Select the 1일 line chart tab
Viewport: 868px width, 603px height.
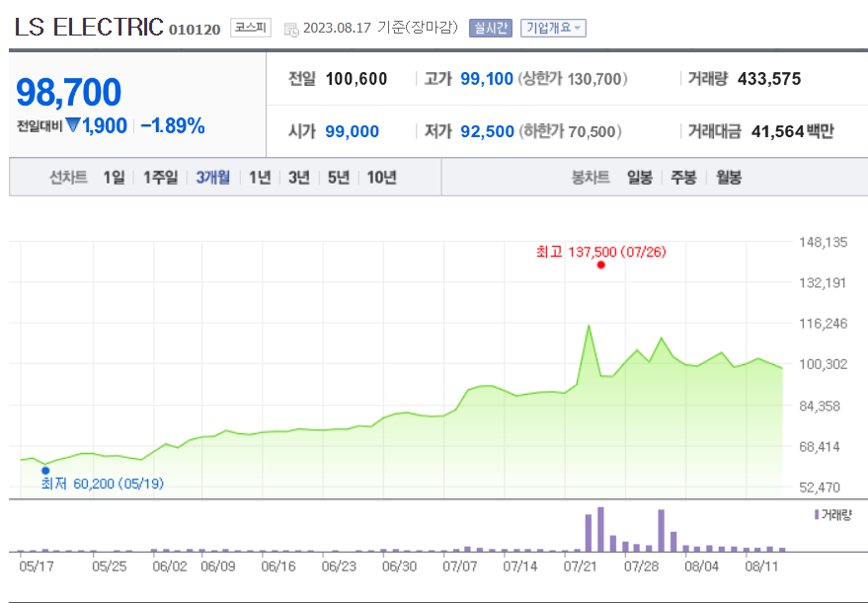pos(114,178)
